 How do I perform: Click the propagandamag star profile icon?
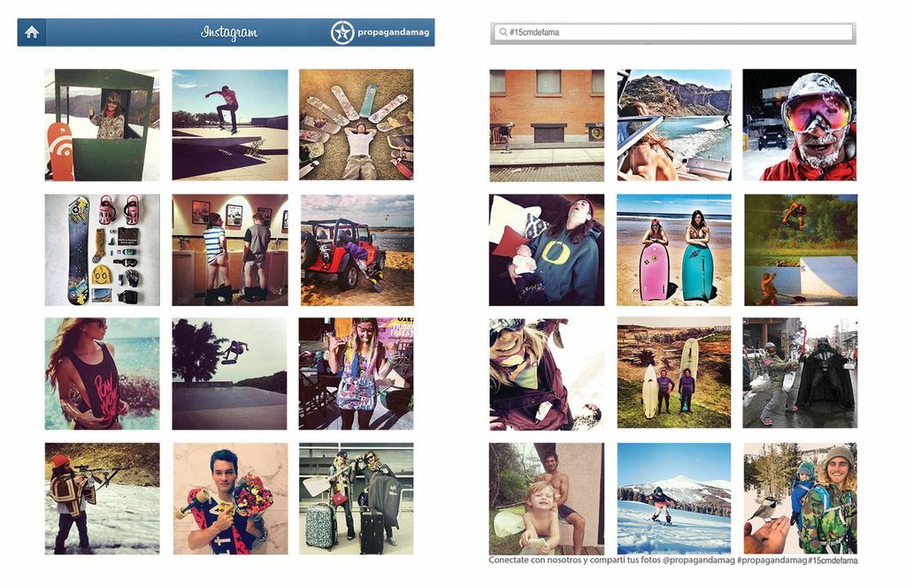tap(342, 33)
